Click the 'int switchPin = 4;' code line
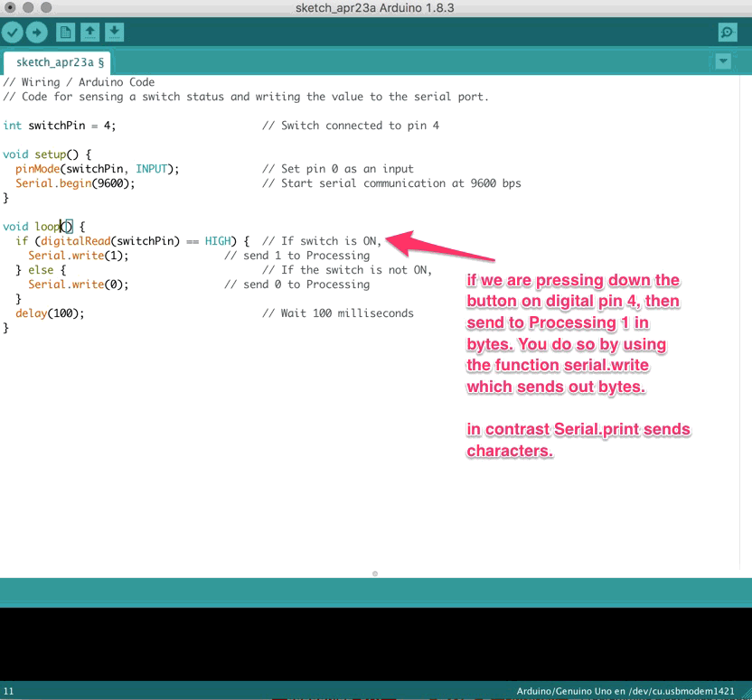This screenshot has height=700, width=752. pyautogui.click(x=60, y=126)
